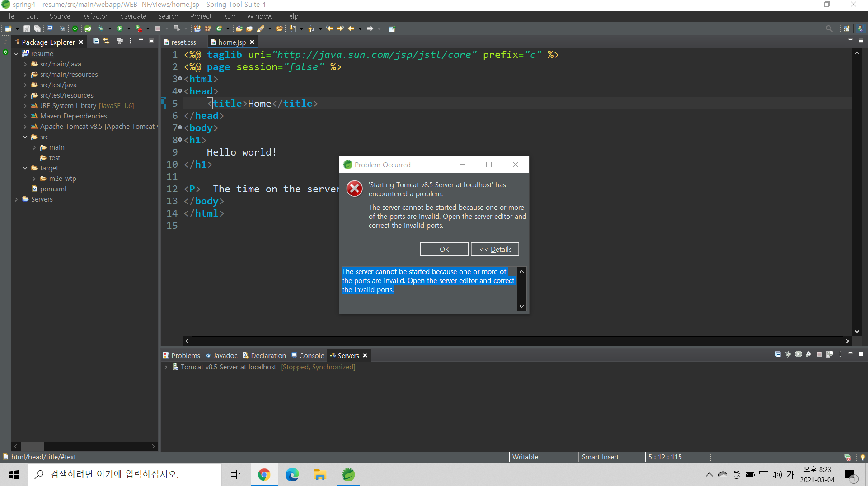868x486 pixels.
Task: Open the Package Explorer view menu (three dots)
Action: tap(131, 41)
